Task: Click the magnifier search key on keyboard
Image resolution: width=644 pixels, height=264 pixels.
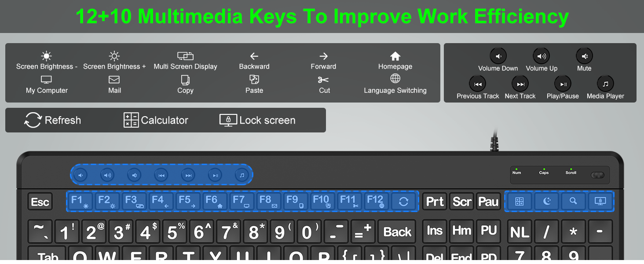Action: click(573, 202)
